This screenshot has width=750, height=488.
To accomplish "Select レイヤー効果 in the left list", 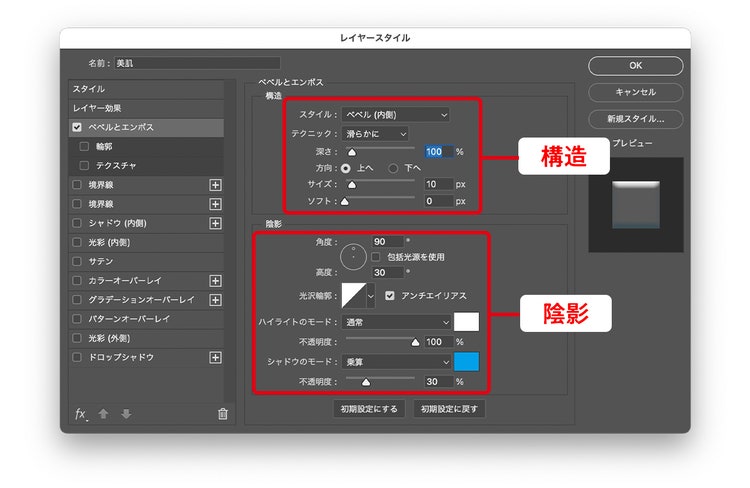I will pyautogui.click(x=146, y=108).
